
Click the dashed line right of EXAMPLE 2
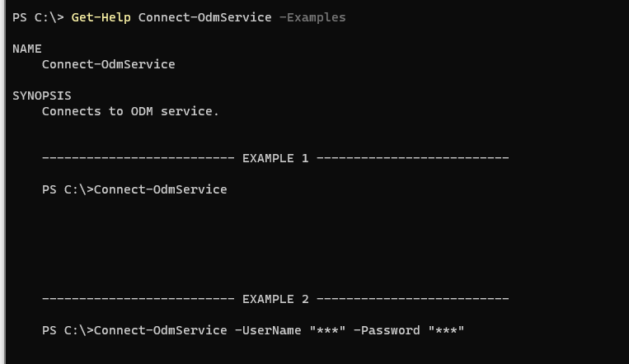coord(412,299)
